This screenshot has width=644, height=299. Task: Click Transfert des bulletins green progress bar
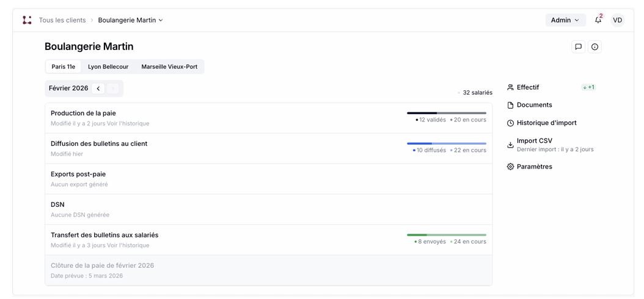point(447,235)
